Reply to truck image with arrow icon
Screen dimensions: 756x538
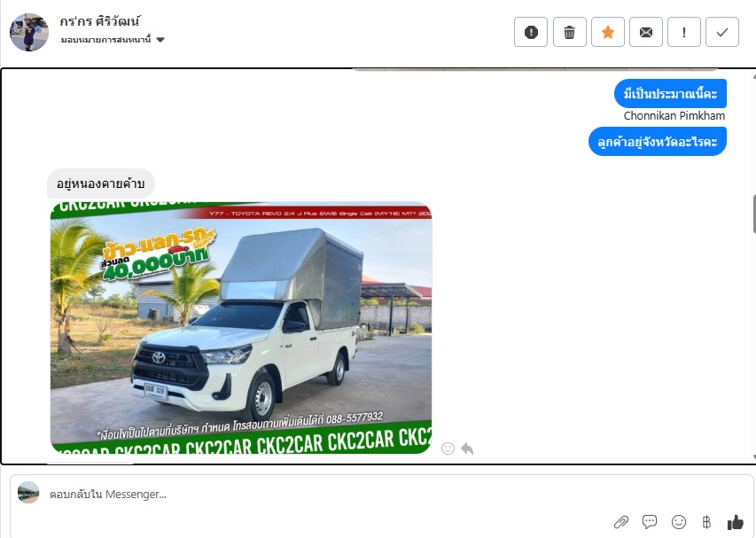tap(467, 448)
